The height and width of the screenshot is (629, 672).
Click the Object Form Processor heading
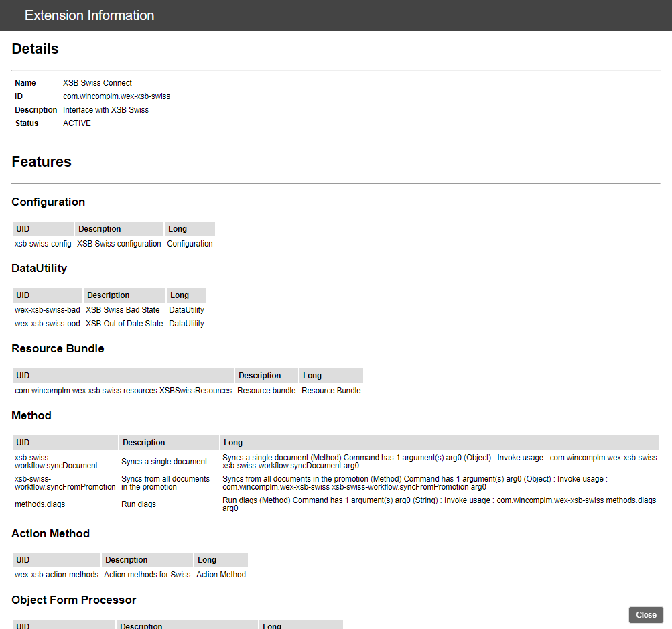74,600
